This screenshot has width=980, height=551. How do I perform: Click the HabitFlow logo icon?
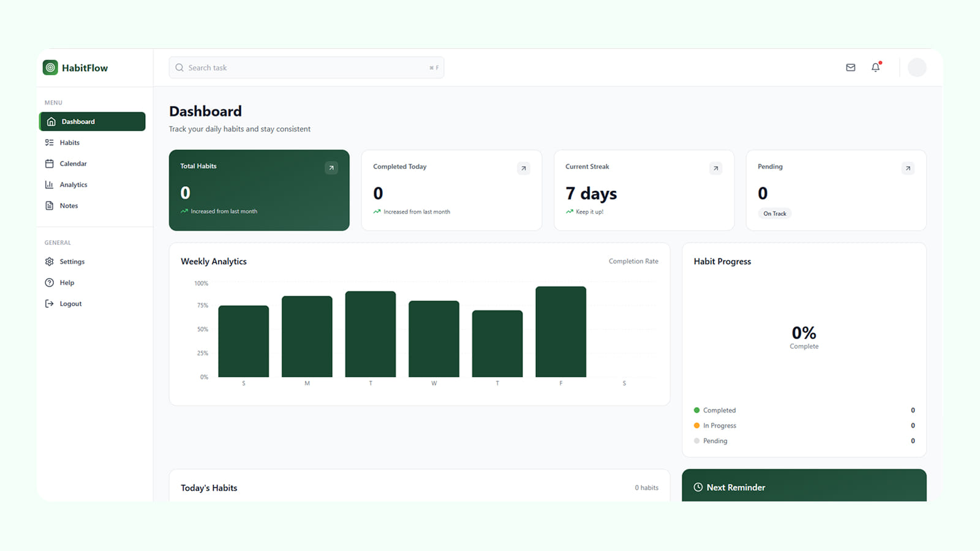50,67
